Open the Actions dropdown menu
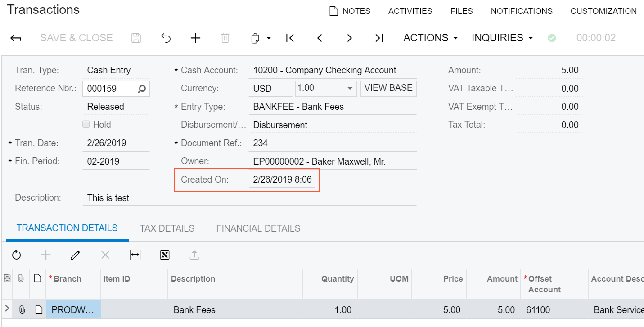 click(430, 38)
